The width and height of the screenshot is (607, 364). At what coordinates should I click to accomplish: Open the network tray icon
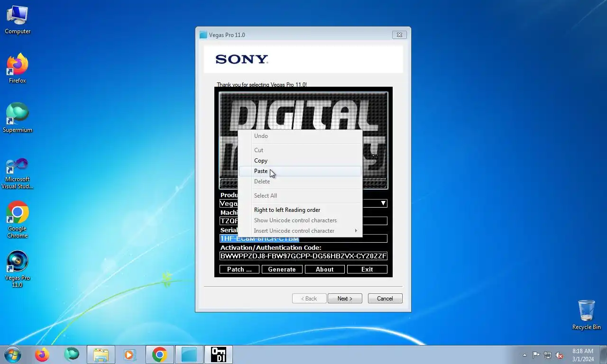pos(548,355)
